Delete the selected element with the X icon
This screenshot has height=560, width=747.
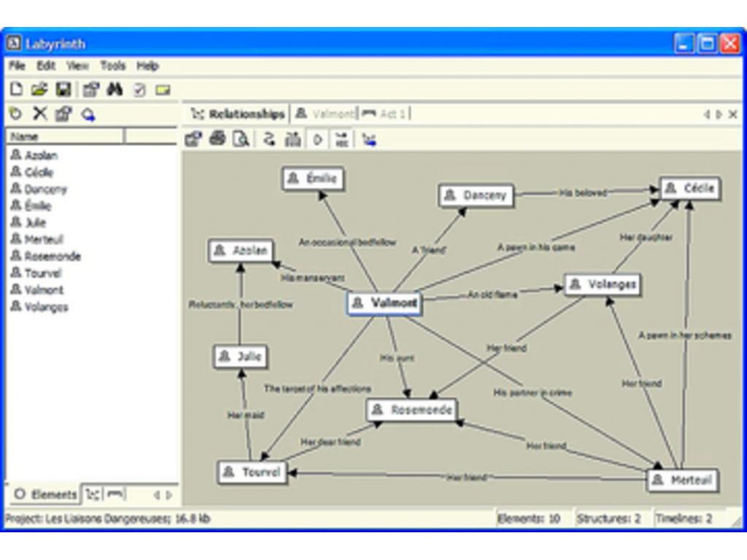click(40, 114)
